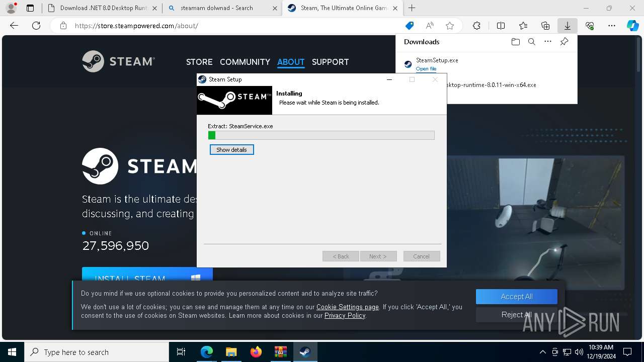Select Steam Setup taskbar icon

305,352
